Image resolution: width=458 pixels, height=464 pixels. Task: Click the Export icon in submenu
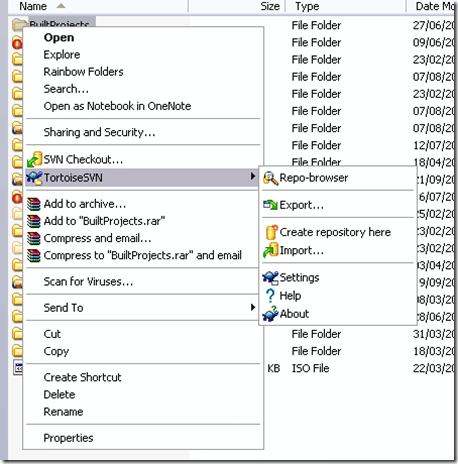tap(270, 205)
